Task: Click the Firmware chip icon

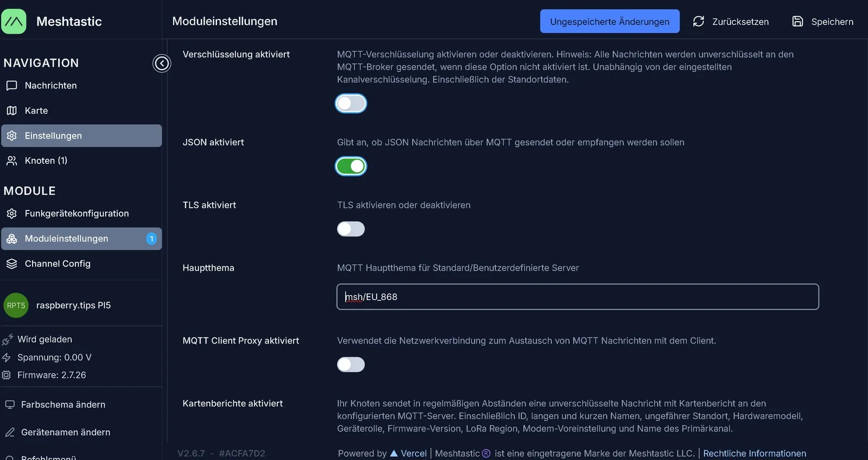Action: (6, 375)
